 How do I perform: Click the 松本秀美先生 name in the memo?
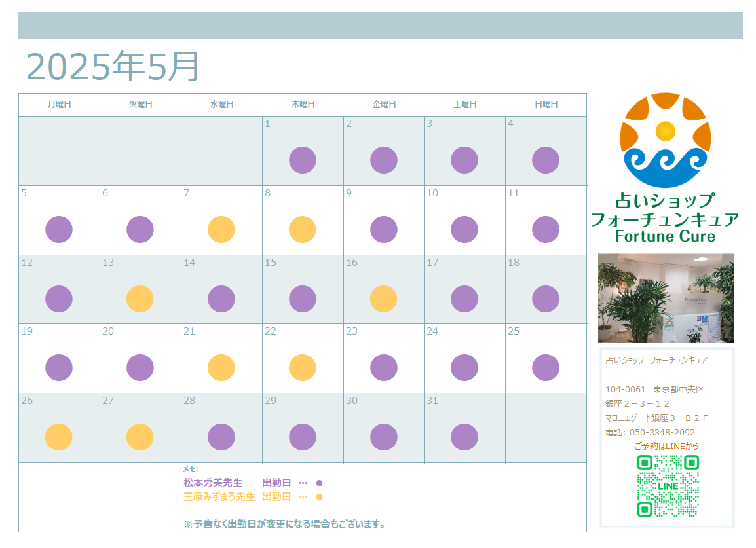[213, 483]
